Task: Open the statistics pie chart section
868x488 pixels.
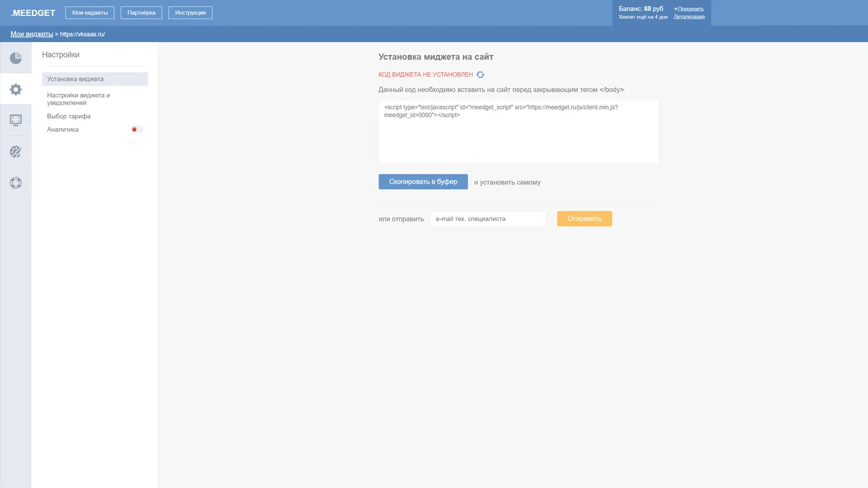Action: coord(15,58)
